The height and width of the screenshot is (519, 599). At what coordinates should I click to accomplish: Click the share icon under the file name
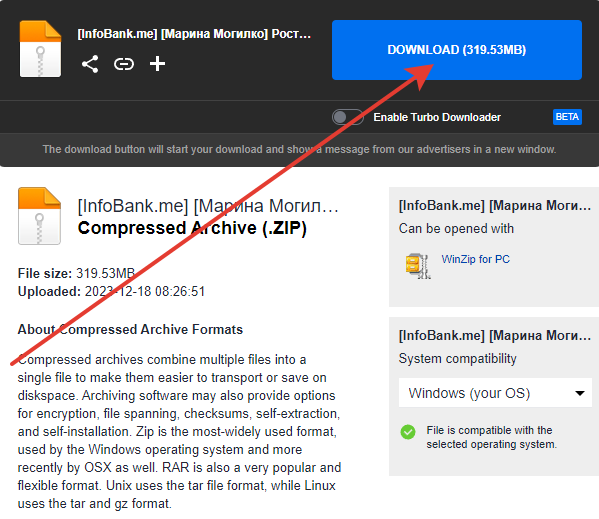[90, 64]
